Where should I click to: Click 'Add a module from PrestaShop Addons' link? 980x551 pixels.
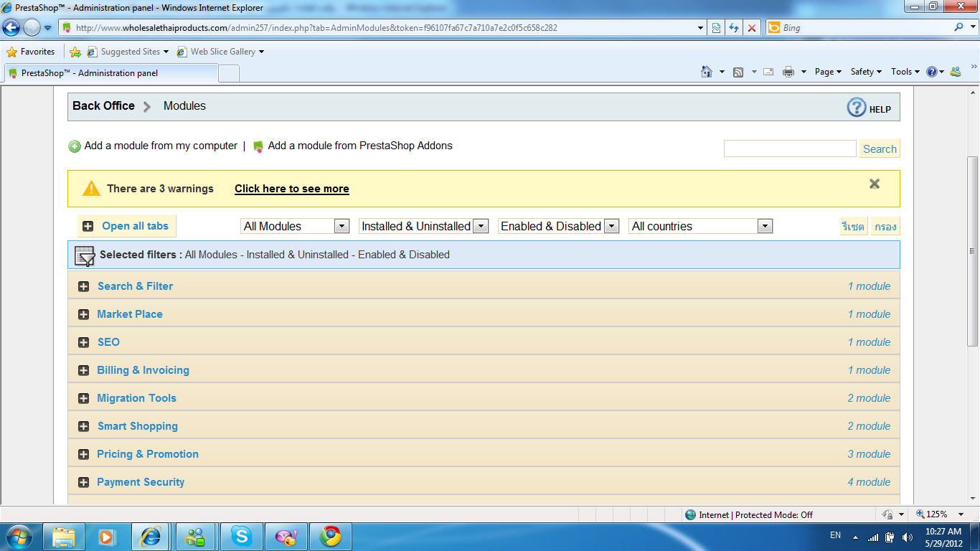360,146
